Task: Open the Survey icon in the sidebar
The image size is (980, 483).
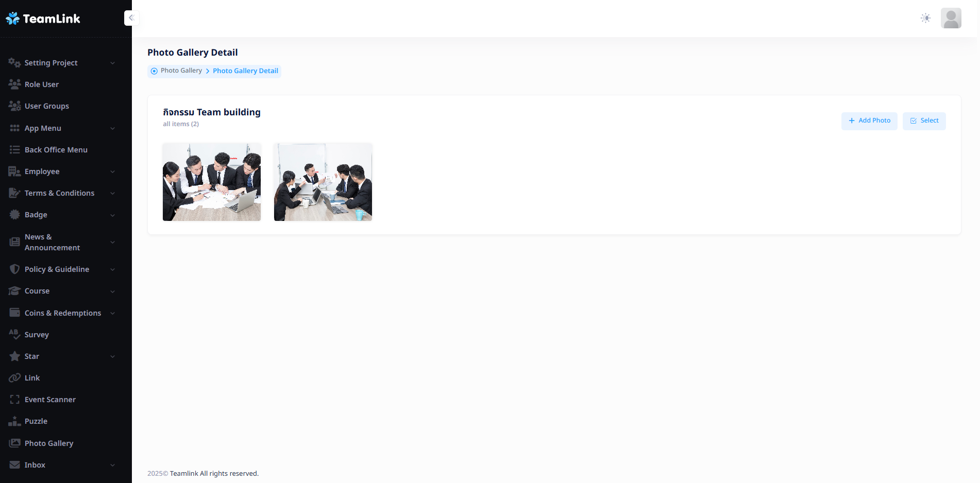Action: (14, 335)
